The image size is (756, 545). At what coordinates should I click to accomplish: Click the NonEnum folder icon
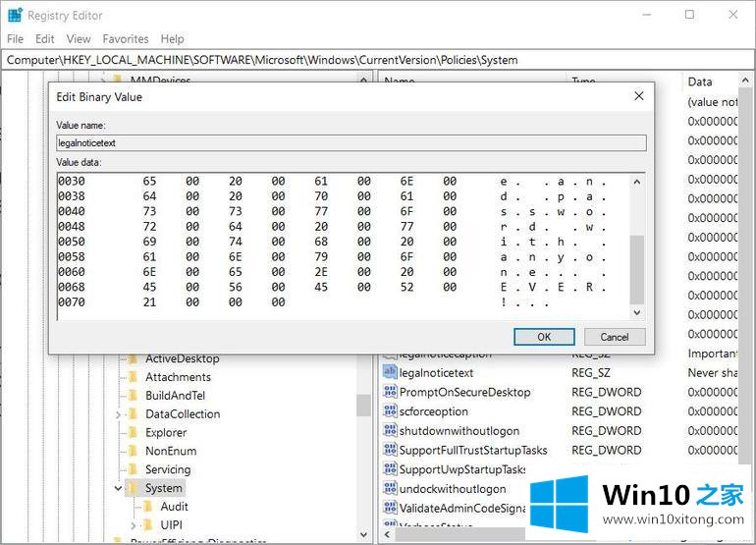tap(133, 452)
